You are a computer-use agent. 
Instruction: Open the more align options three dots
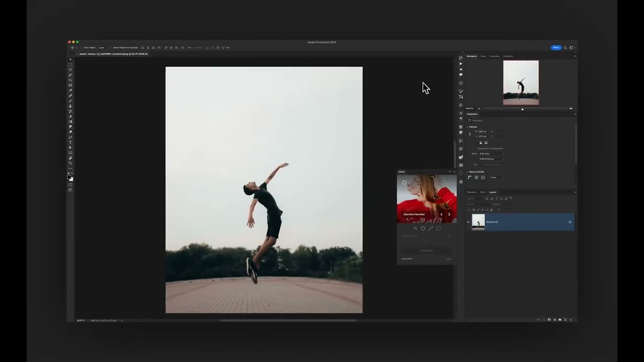coord(189,48)
